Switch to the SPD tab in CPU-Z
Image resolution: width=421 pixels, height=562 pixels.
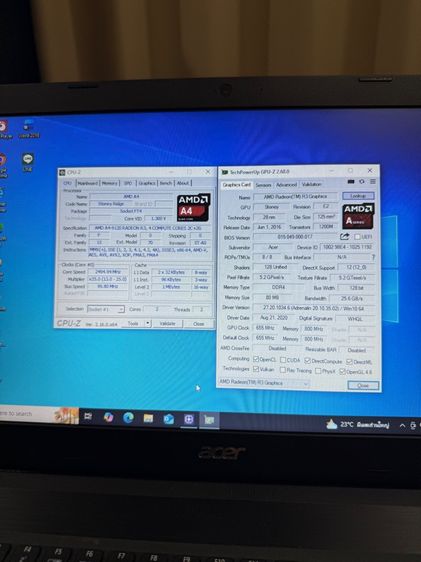coord(128,183)
